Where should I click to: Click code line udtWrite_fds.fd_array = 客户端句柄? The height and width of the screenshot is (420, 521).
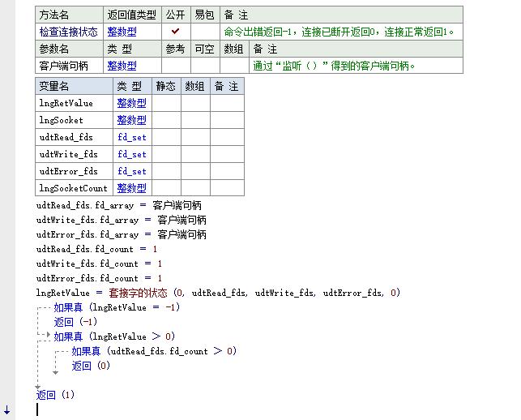click(x=122, y=221)
